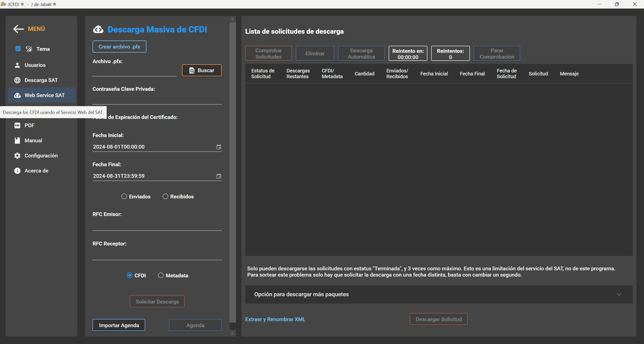The width and height of the screenshot is (644, 344).
Task: Click Extraer y Renombrar XML link
Action: (x=275, y=319)
